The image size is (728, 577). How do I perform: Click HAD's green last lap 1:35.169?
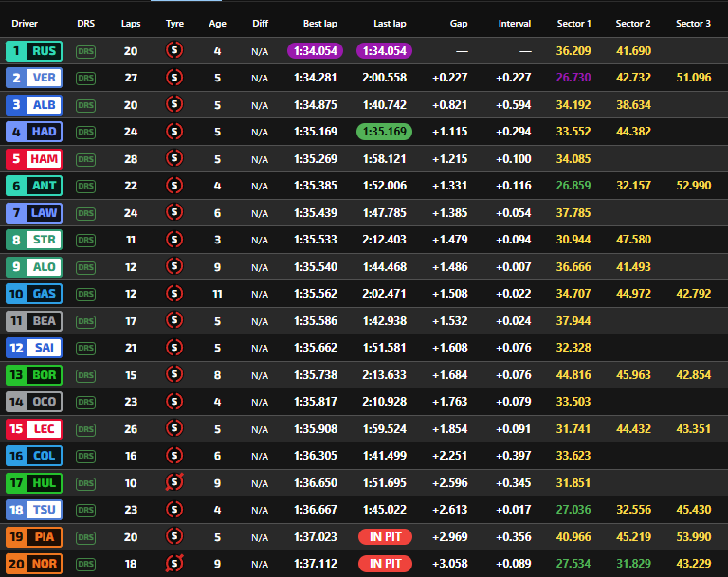coord(384,132)
